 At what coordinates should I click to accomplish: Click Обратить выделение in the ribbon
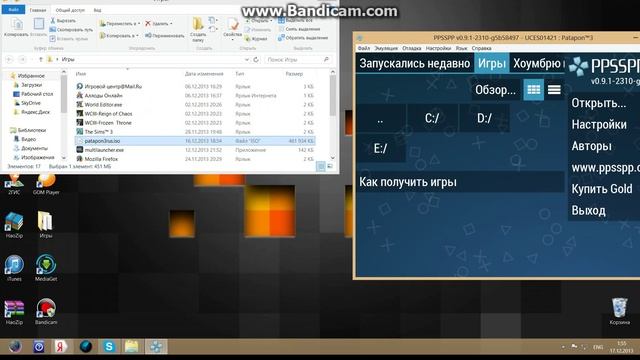tap(303, 38)
